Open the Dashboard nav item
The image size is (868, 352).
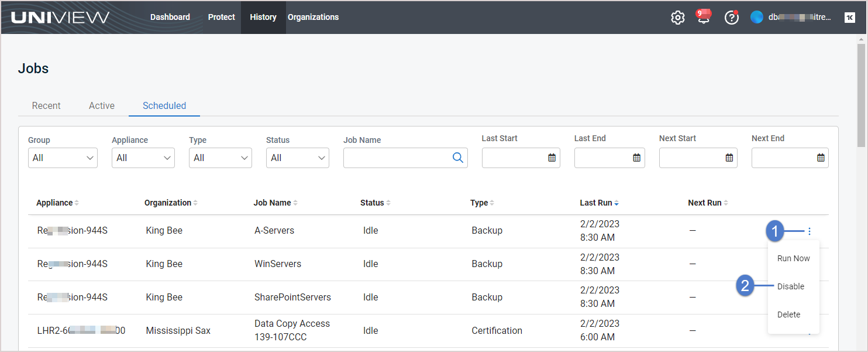click(170, 17)
